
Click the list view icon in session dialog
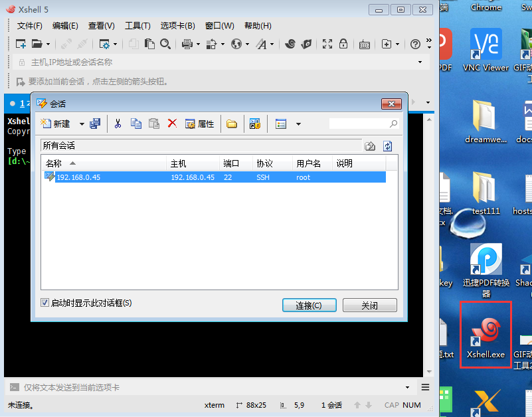[281, 124]
